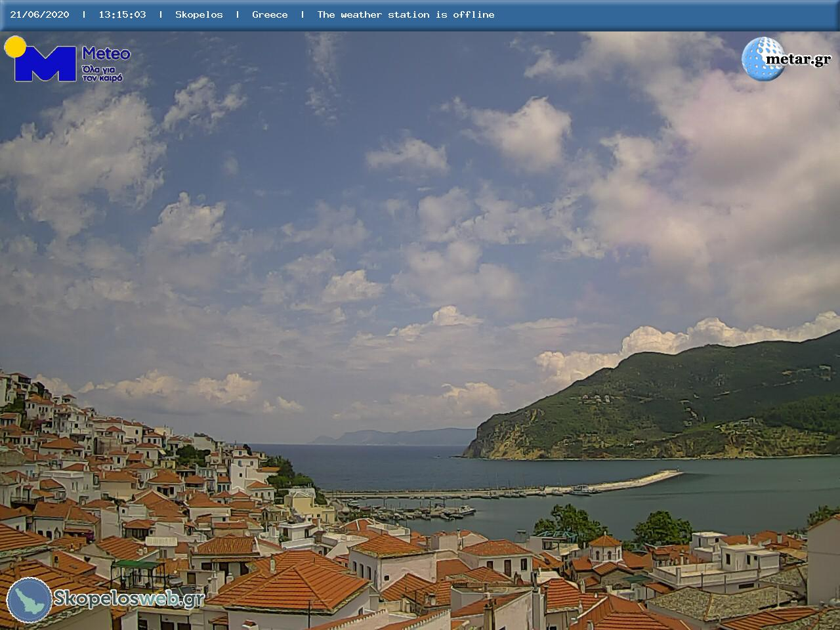This screenshot has width=840, height=630.
Task: Select the timestamp 13:15:03
Action: 122,14
